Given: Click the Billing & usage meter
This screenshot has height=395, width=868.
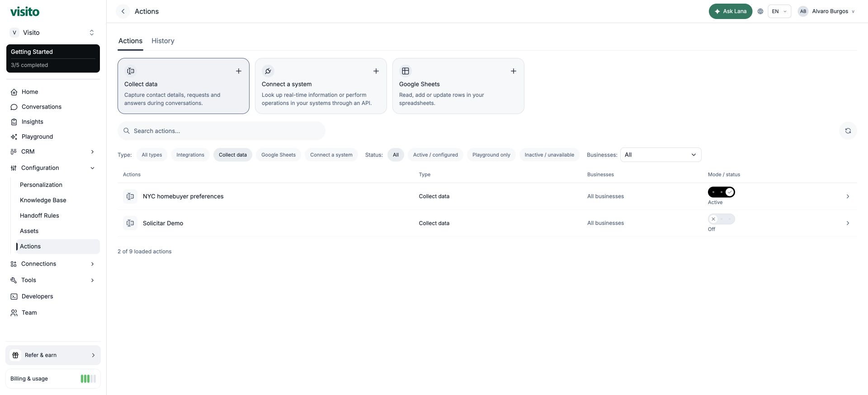Looking at the screenshot, I should (88, 379).
